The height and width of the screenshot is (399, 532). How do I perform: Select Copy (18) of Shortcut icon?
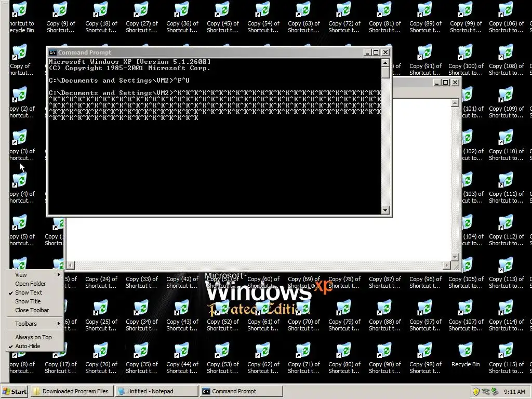(x=101, y=17)
